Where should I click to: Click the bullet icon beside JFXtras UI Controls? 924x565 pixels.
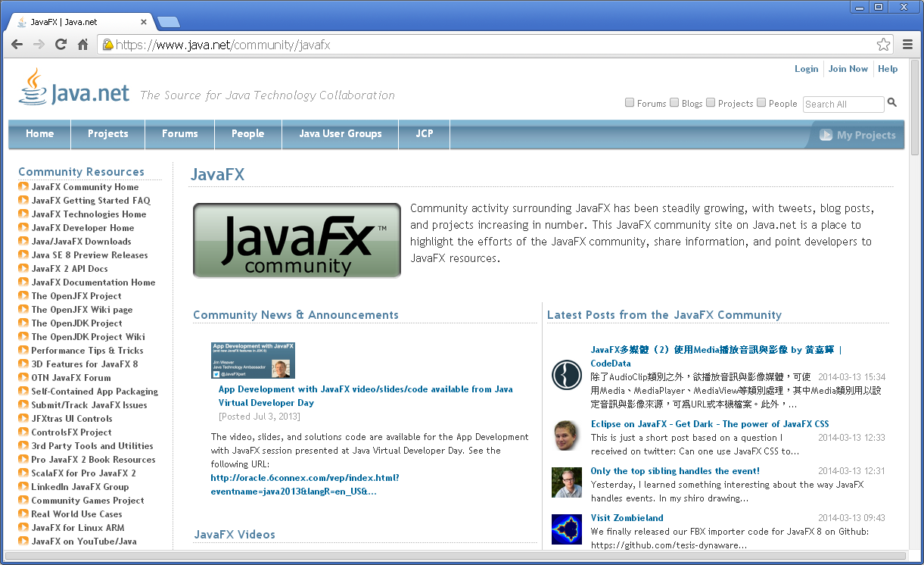(23, 419)
